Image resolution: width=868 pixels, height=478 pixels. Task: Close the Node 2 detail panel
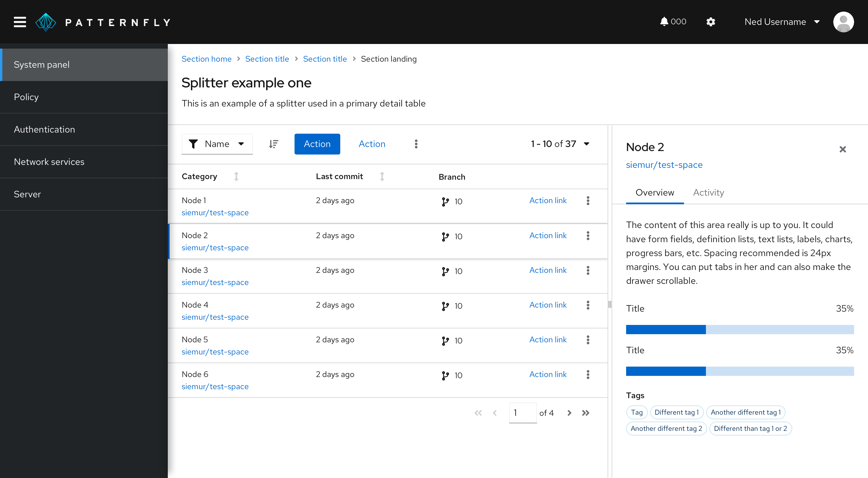pyautogui.click(x=843, y=149)
